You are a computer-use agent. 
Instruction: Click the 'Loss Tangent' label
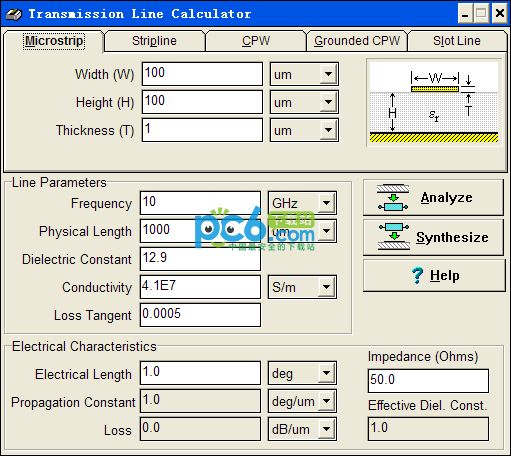point(93,315)
